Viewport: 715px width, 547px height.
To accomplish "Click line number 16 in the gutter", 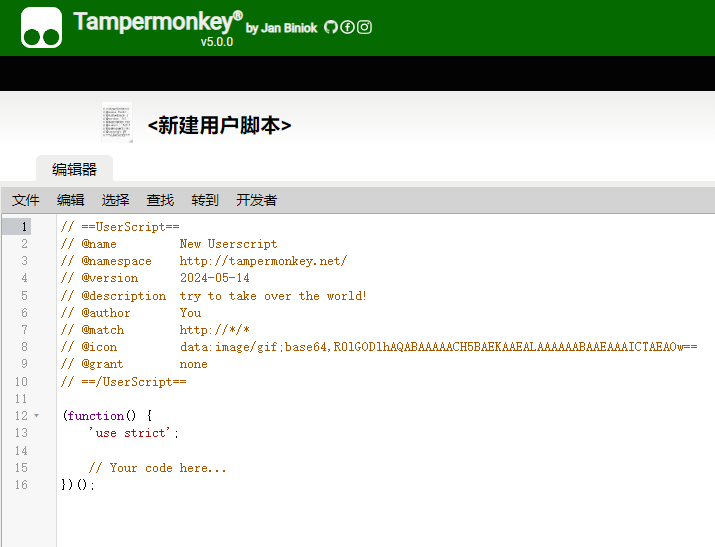I will click(21, 485).
